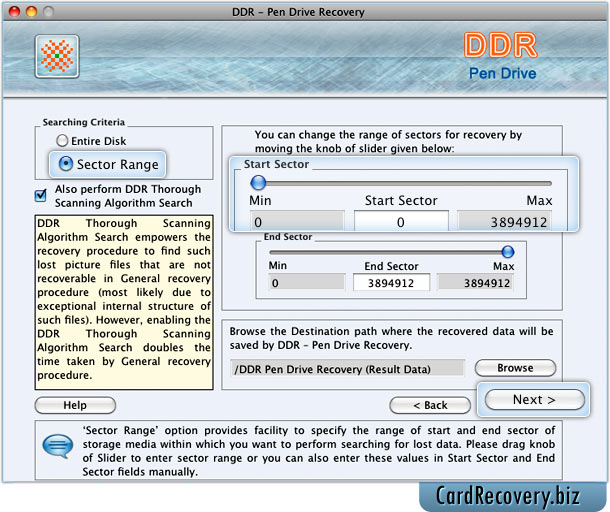
Task: Minimize the window with the yellow button
Action: pos(32,12)
